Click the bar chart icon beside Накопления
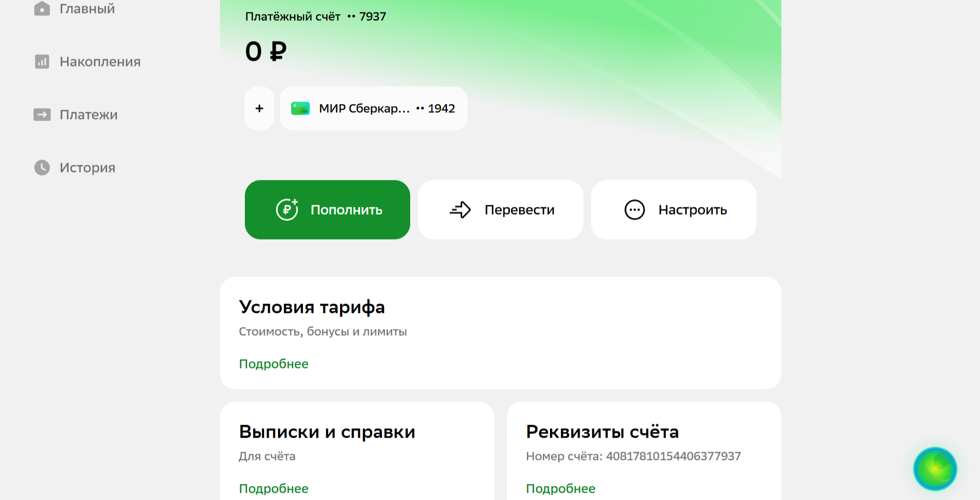Screen dimensions: 980x500 pyautogui.click(x=42, y=62)
